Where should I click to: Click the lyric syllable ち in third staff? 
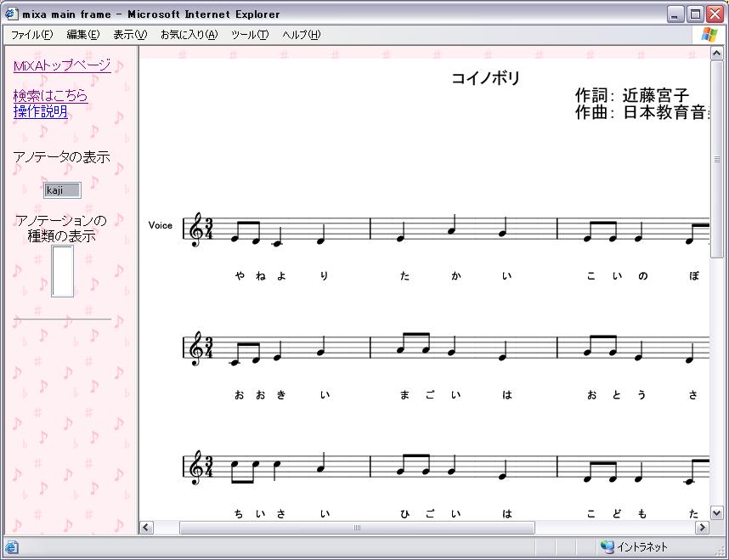(239, 514)
